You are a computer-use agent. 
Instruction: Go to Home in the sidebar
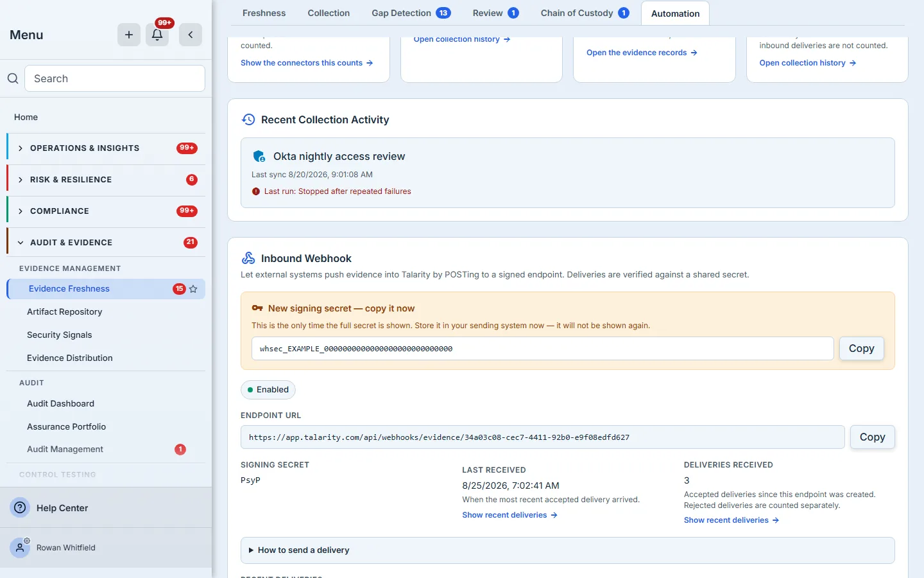coord(26,117)
